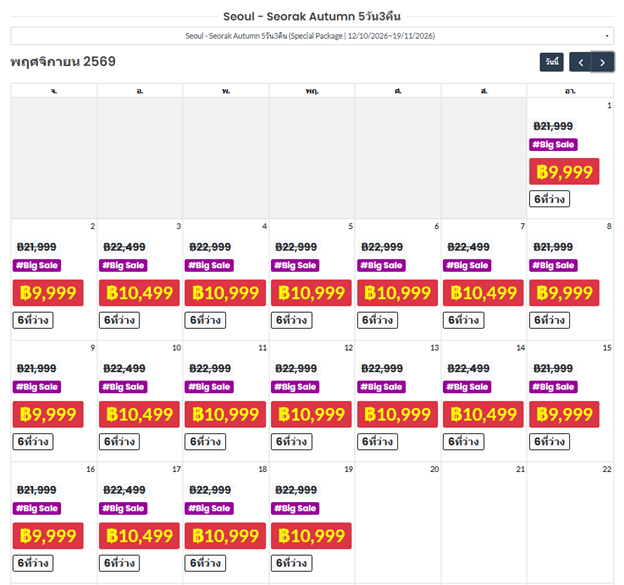The height and width of the screenshot is (585, 624).
Task: Select the ฿10,999 price on day 13
Action: coord(397,415)
